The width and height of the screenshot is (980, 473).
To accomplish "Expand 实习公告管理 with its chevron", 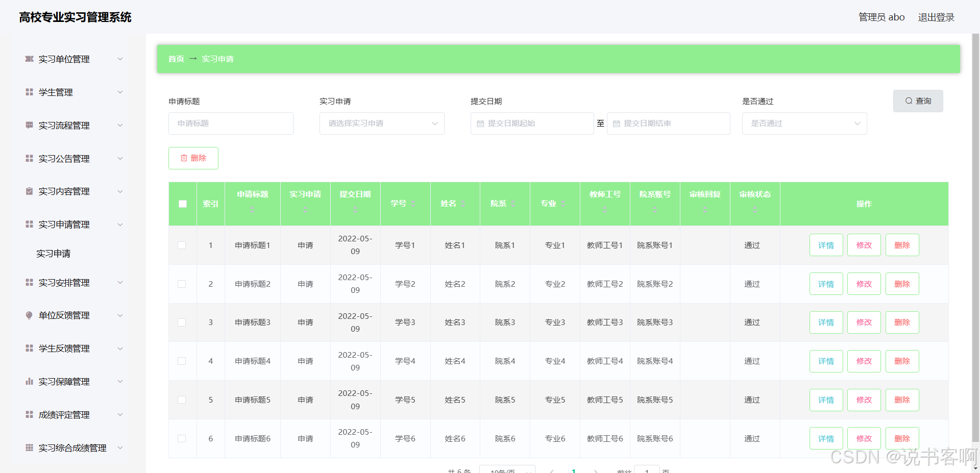I will click(120, 159).
